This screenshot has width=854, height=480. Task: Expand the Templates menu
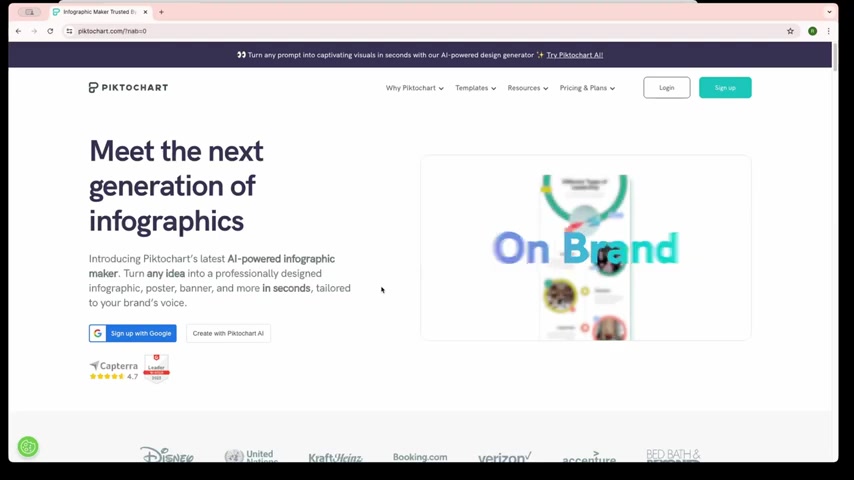point(475,88)
